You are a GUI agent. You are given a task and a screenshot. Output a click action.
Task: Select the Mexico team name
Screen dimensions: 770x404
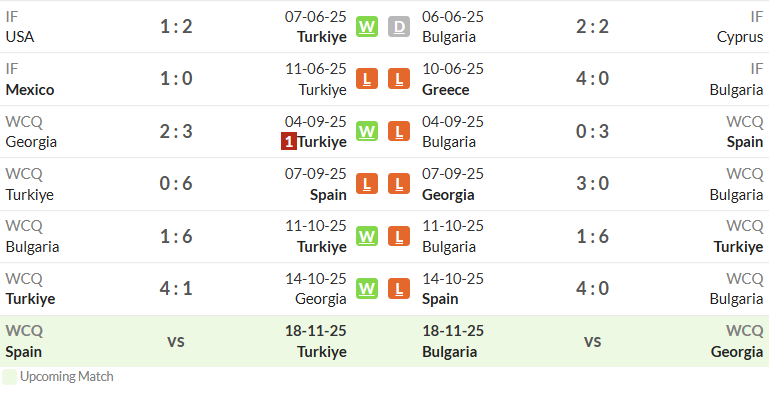coord(30,90)
